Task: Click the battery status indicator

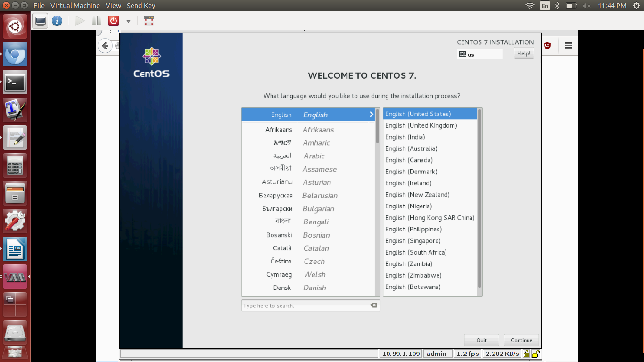Action: pos(571,6)
